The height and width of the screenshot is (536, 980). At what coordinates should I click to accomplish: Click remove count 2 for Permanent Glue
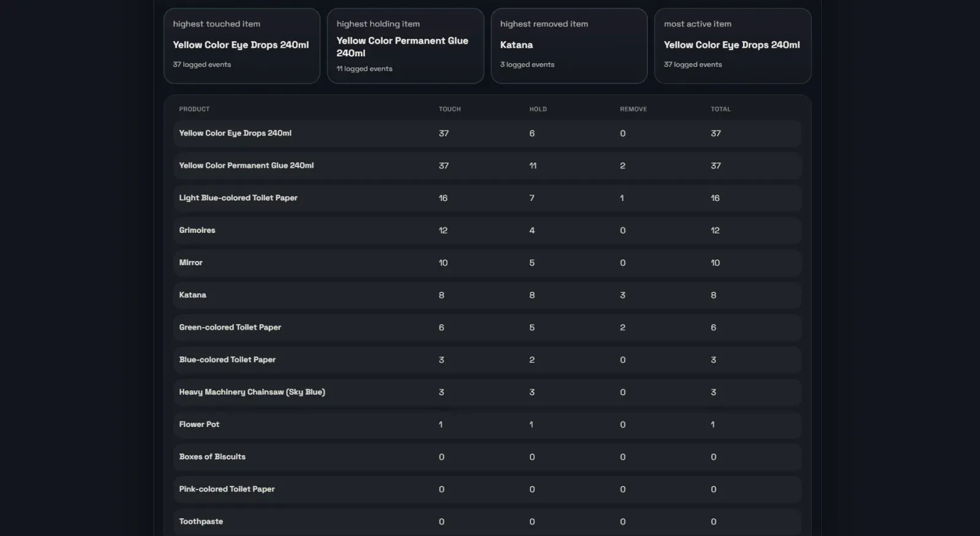(622, 166)
